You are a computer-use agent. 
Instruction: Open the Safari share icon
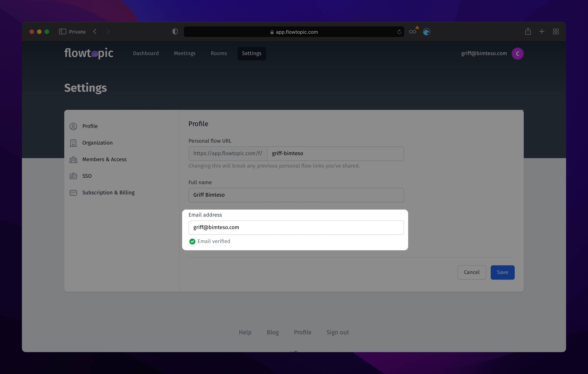pyautogui.click(x=528, y=31)
